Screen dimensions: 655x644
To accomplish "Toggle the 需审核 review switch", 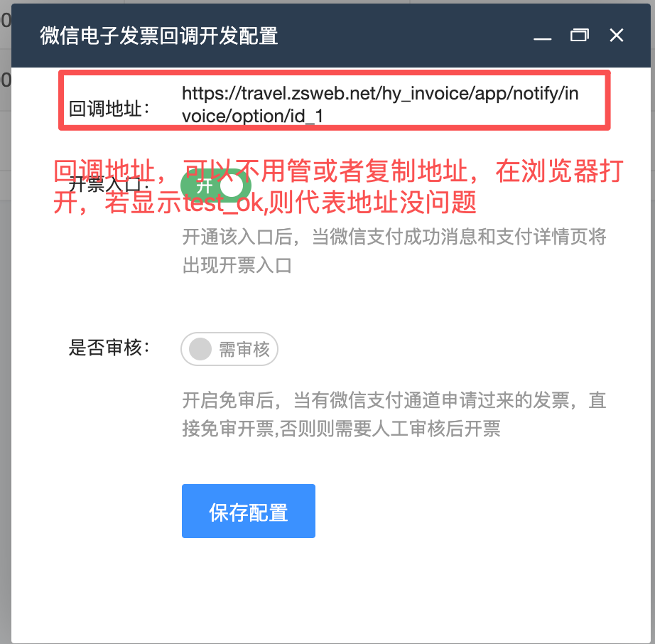I will [x=229, y=349].
